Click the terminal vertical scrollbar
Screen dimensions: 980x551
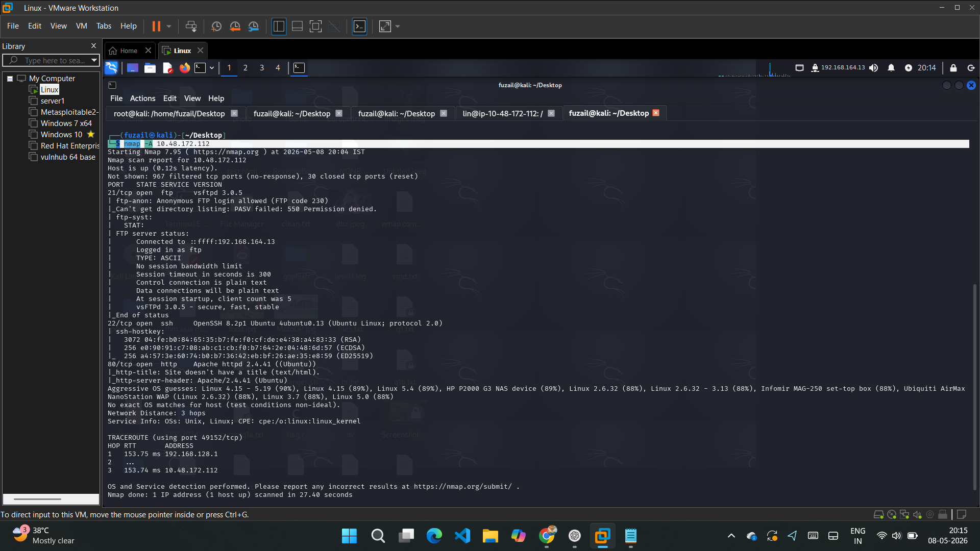[974, 388]
